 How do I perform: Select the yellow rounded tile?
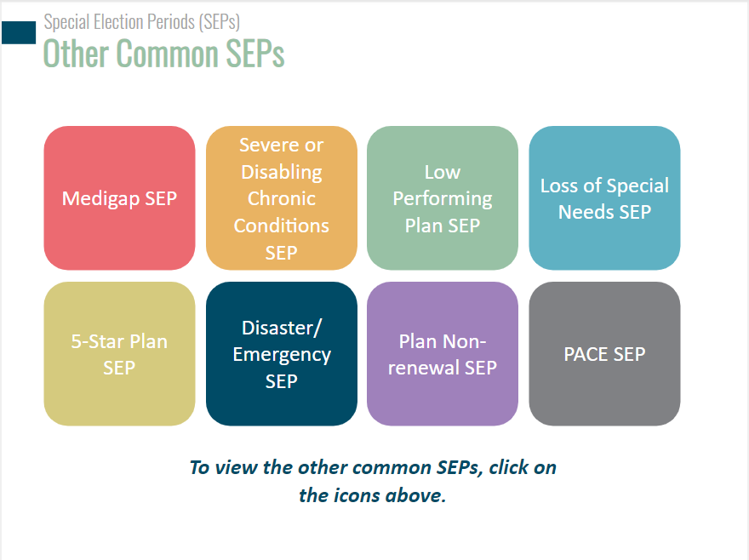(x=119, y=353)
